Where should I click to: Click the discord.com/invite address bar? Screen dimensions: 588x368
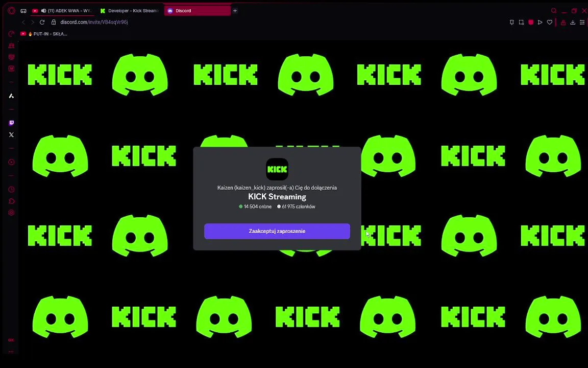pos(94,22)
